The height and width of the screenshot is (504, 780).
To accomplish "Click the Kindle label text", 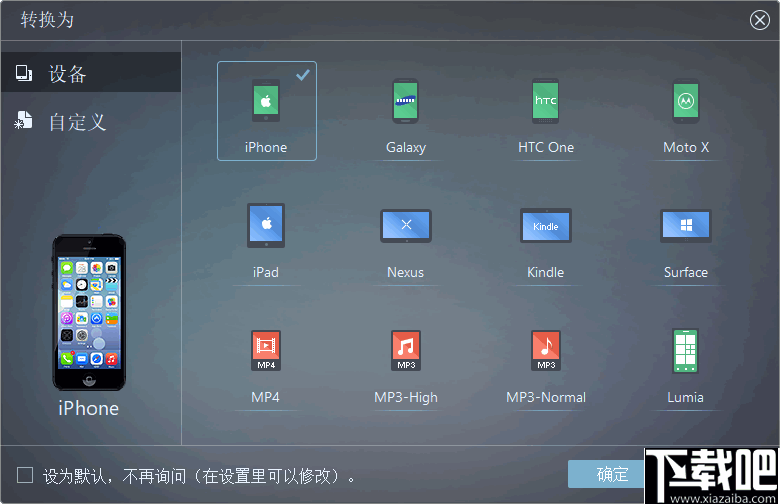I will click(546, 272).
